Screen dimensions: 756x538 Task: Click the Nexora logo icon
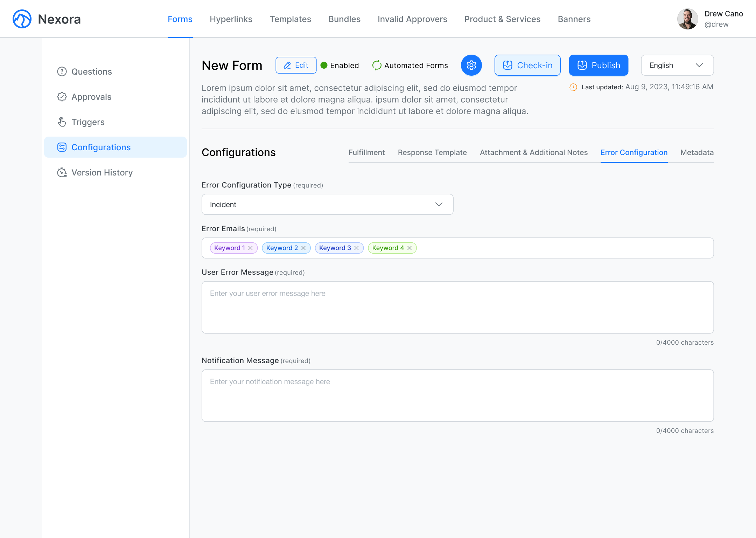click(22, 19)
